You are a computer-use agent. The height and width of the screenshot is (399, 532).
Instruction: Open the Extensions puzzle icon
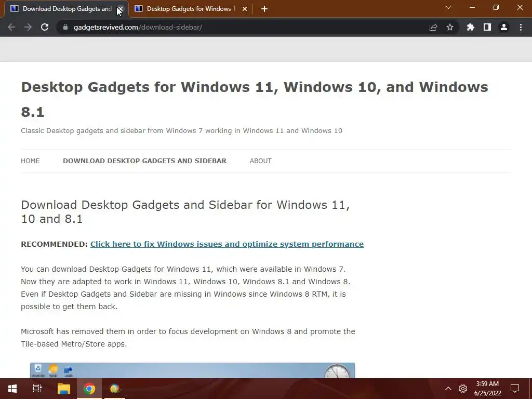(x=471, y=27)
